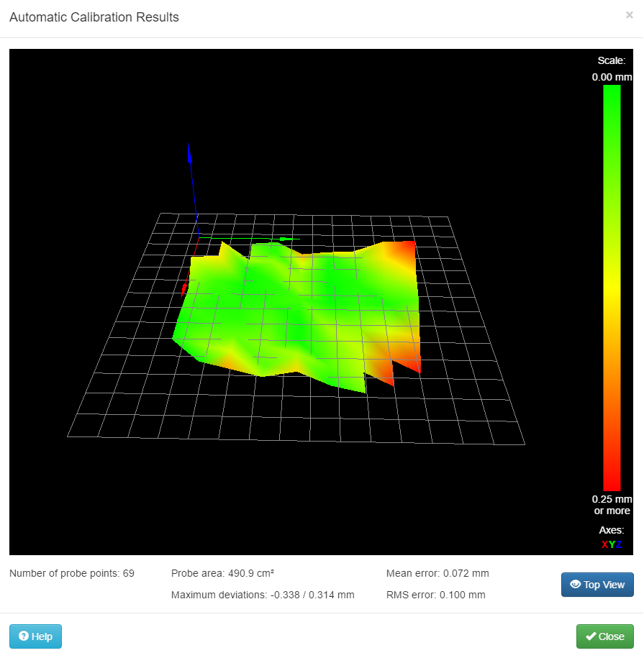The height and width of the screenshot is (658, 644).
Task: Click the red X axis marker on grid
Action: click(x=185, y=289)
